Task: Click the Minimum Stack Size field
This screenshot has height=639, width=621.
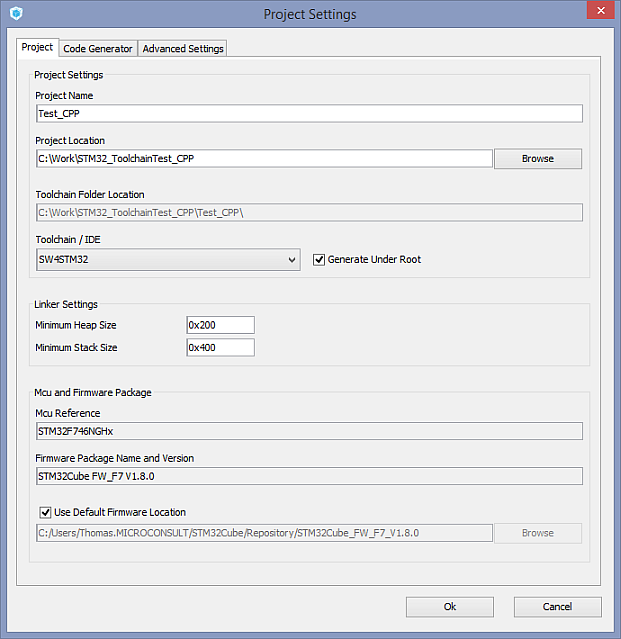Action: tap(220, 347)
